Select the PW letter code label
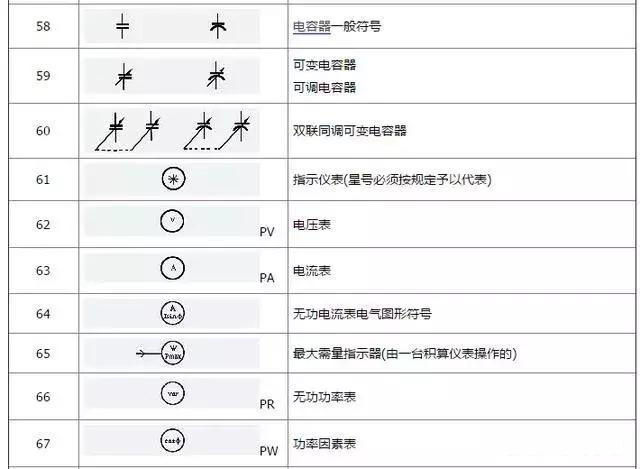 pyautogui.click(x=267, y=450)
